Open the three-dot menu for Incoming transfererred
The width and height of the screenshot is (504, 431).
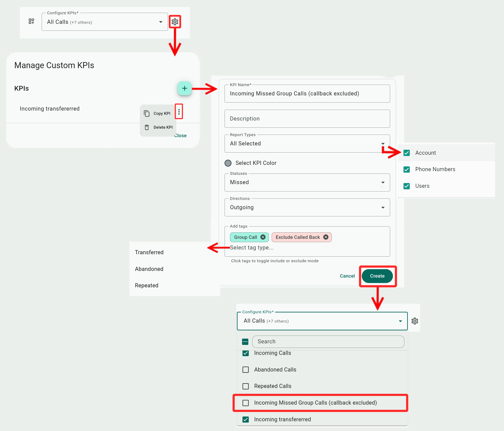coord(179,112)
